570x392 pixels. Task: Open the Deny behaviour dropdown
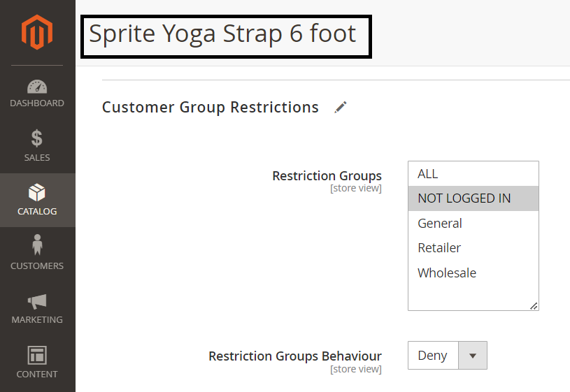pyautogui.click(x=433, y=356)
